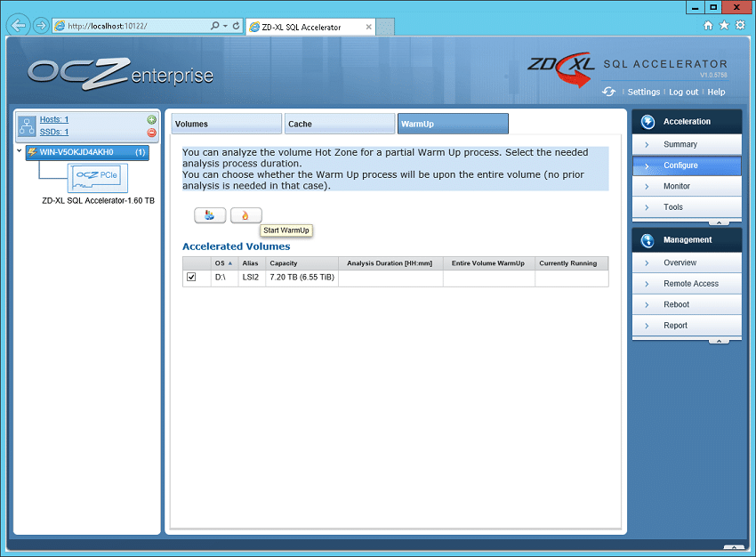
Task: Click the refresh arrows icon near Settings
Action: [x=609, y=92]
